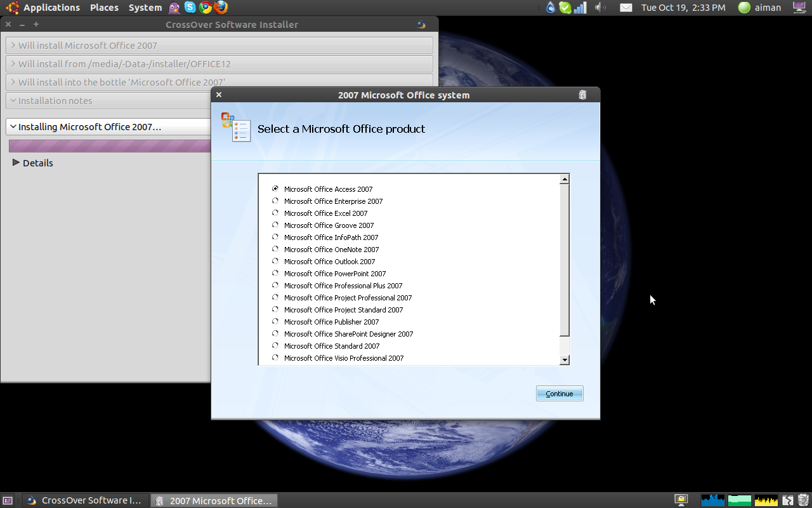Viewport: 812px width, 508px height.
Task: Select Microsoft Office Visio Professional 2007 radio button
Action: tap(275, 358)
